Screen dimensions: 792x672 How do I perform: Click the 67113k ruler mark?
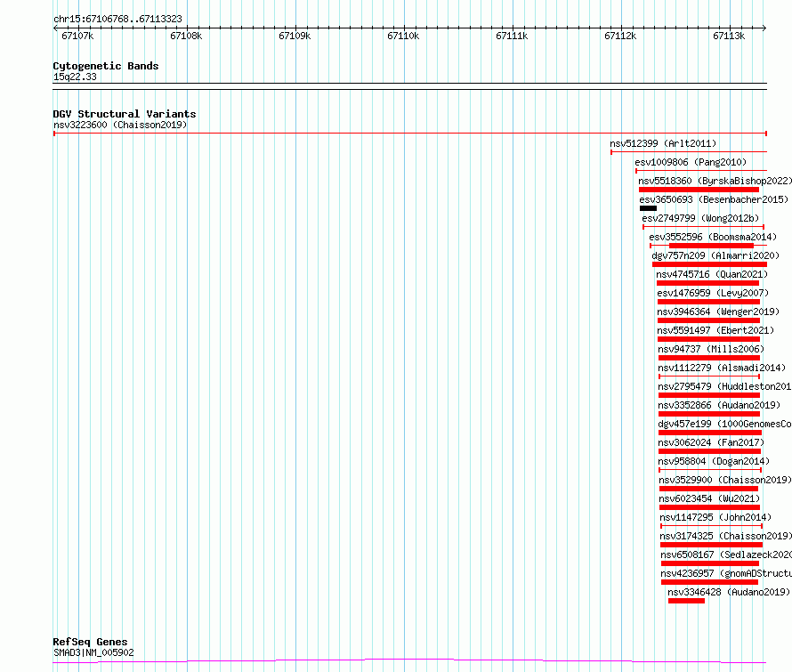[729, 36]
